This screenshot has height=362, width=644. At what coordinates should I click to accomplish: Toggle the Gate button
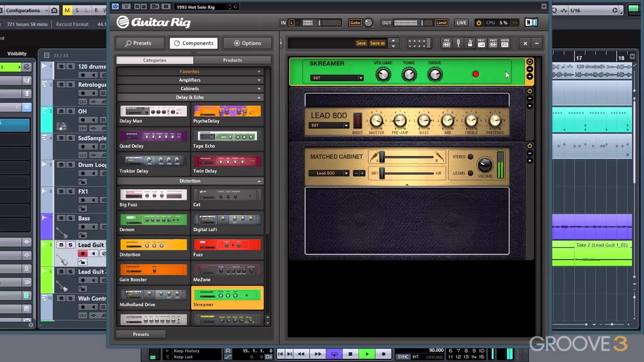[x=355, y=23]
